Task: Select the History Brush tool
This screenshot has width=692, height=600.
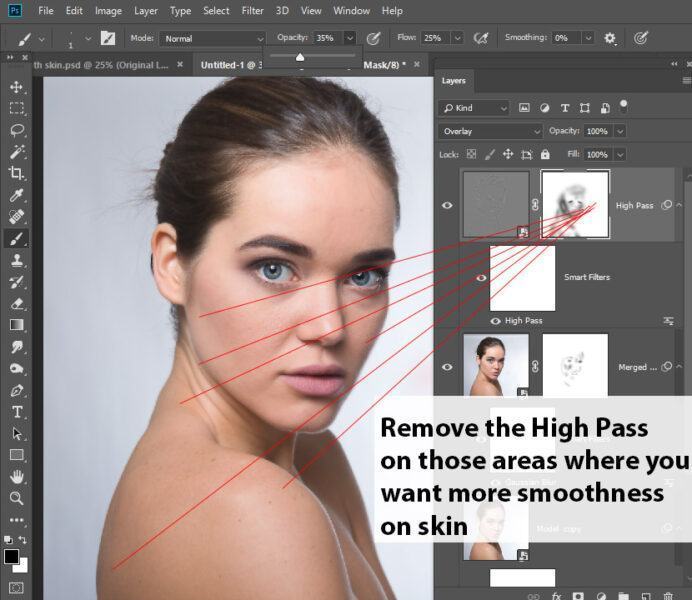Action: pyautogui.click(x=16, y=282)
